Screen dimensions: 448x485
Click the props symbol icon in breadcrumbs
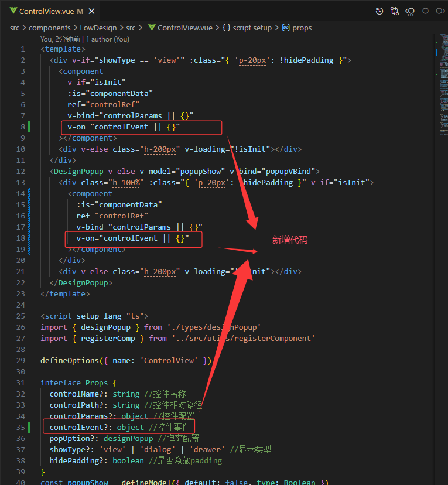coord(286,28)
